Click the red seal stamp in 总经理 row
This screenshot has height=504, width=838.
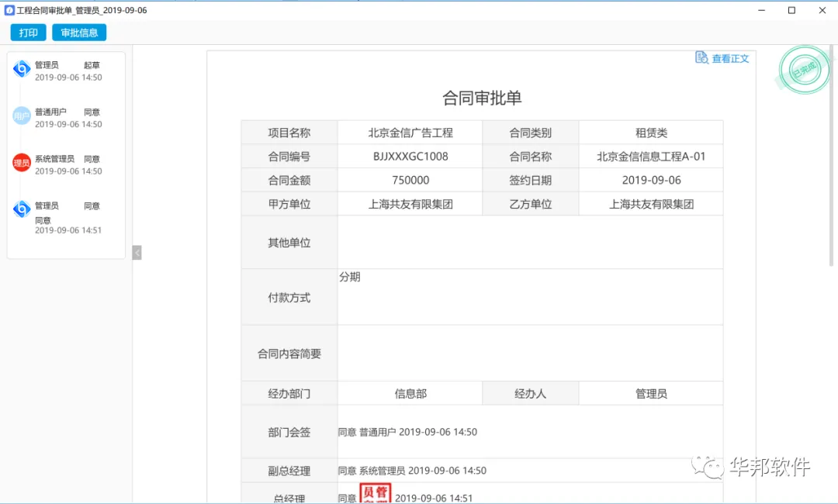click(376, 493)
